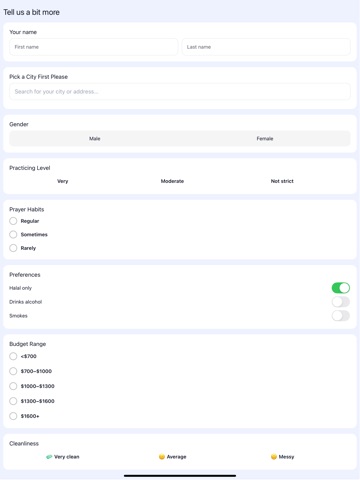Focus the city or address search field
The image size is (360, 480).
(x=180, y=92)
